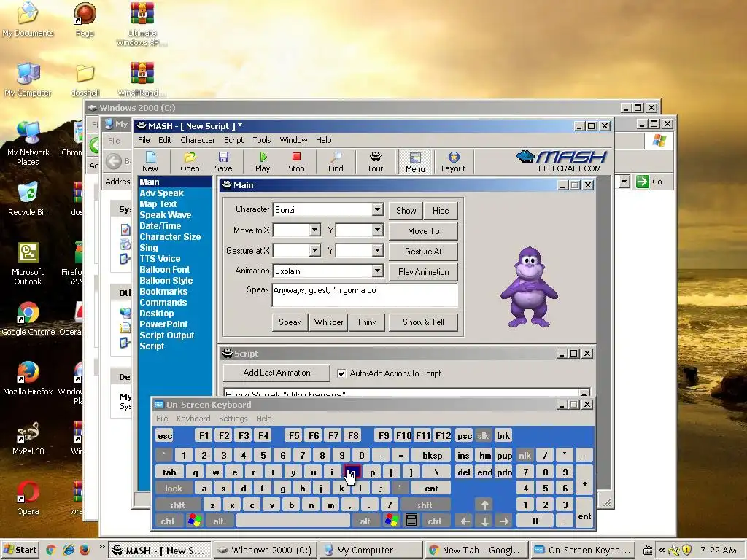Select the Ultimate Windows XP archive icon
The width and height of the screenshot is (747, 560).
(142, 24)
